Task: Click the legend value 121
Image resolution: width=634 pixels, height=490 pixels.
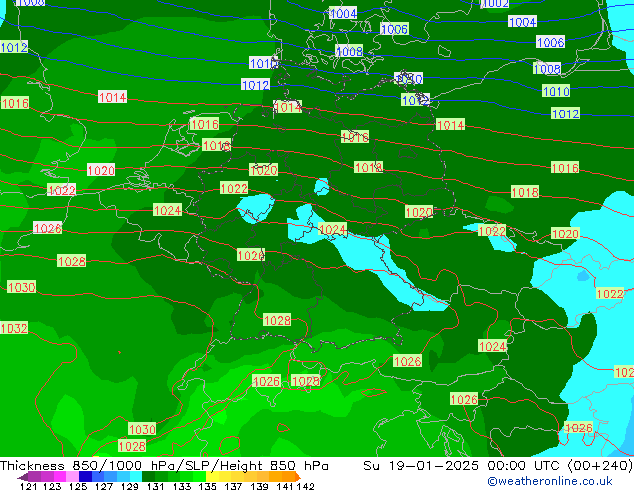Action: click(x=28, y=486)
